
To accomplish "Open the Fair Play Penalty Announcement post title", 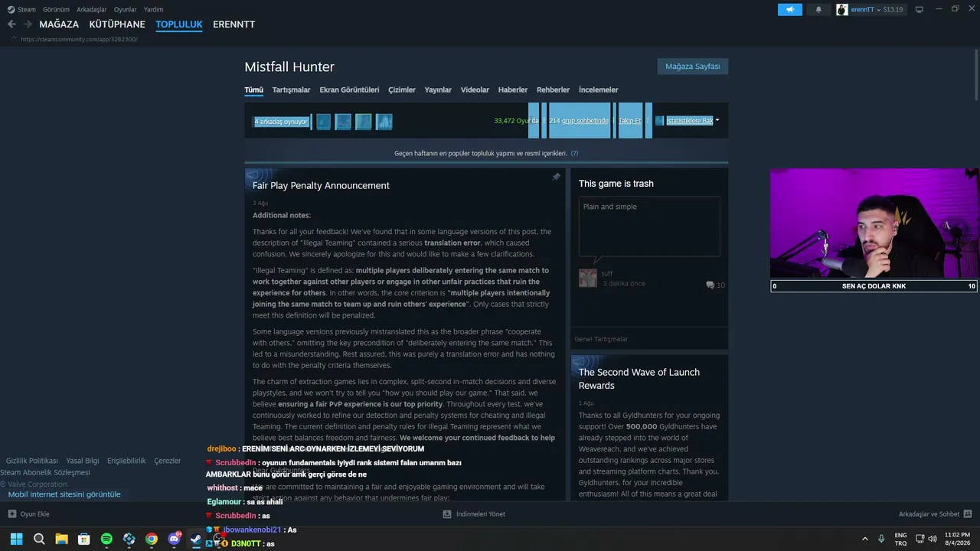I will [321, 185].
